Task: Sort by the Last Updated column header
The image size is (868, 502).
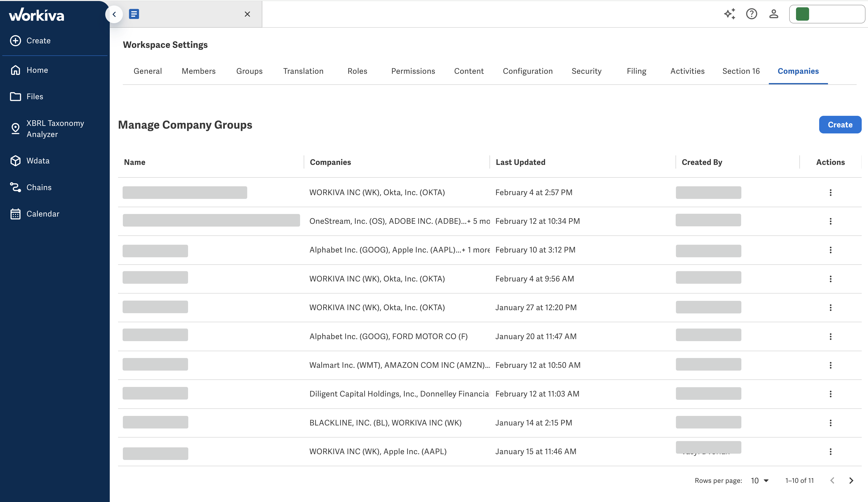Action: click(x=520, y=162)
